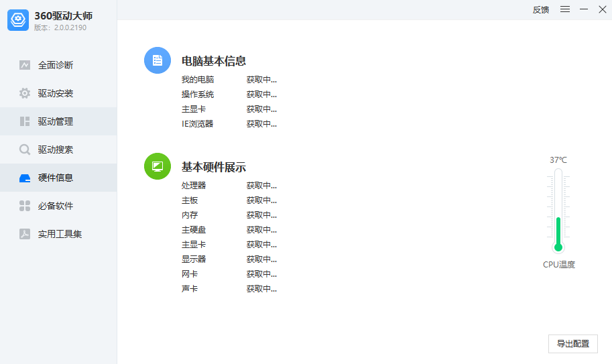Click the 必备软件 grid icon
This screenshot has width=612, height=364.
[x=25, y=206]
